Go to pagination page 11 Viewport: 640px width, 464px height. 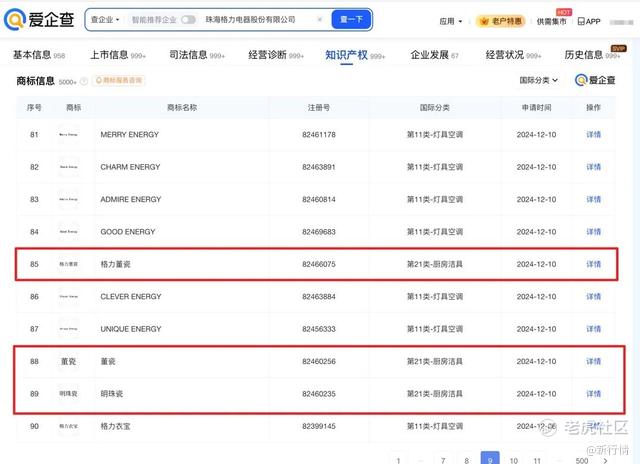537,460
